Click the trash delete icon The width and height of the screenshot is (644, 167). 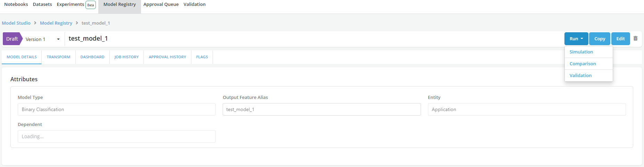(x=635, y=39)
